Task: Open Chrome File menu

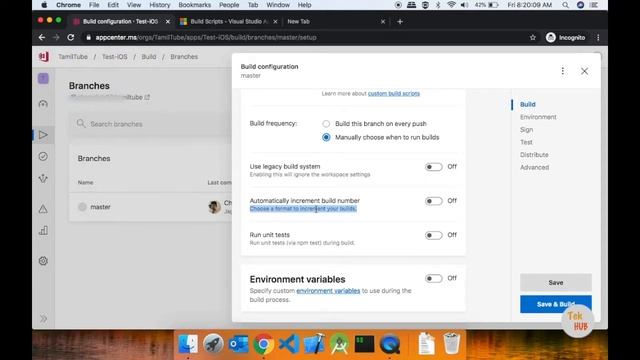Action: (x=94, y=5)
